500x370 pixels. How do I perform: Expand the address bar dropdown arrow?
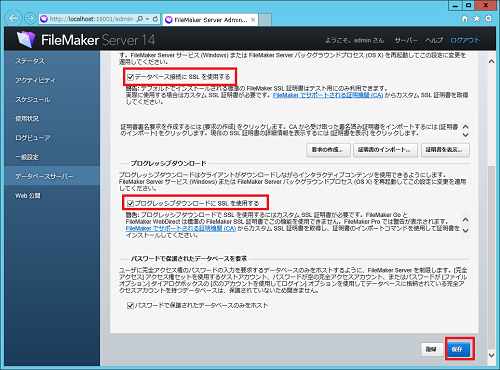pyautogui.click(x=148, y=19)
